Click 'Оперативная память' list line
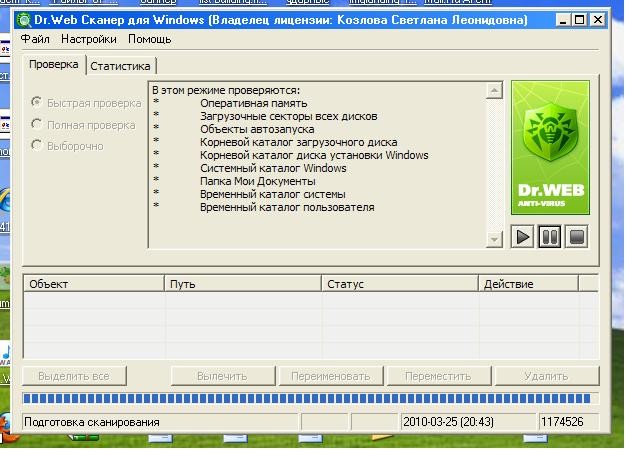Image resolution: width=626 pixels, height=454 pixels. (254, 103)
